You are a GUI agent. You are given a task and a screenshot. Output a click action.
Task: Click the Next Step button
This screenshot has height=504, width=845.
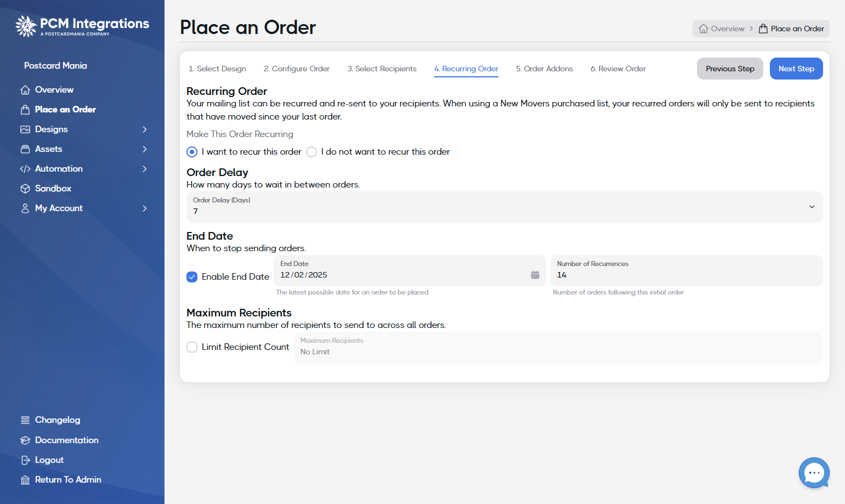(x=796, y=69)
